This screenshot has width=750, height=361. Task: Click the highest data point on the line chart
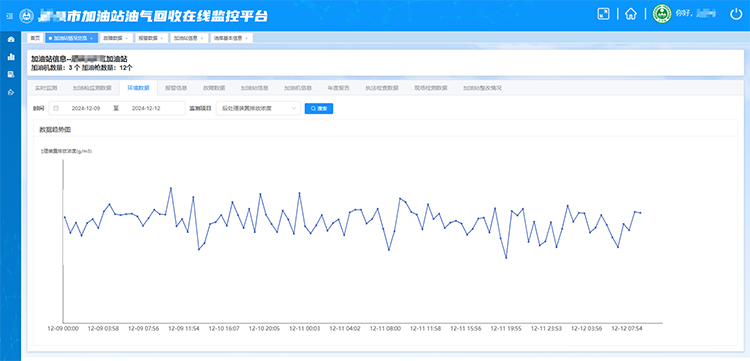point(171,188)
